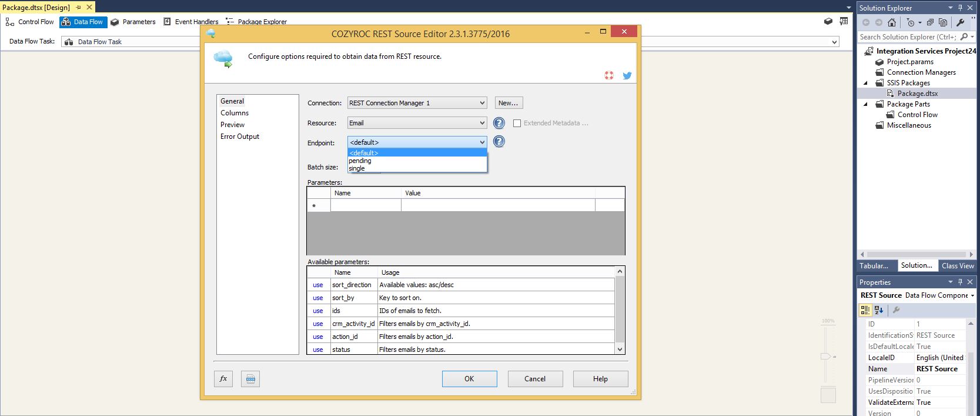This screenshot has height=416, width=980.
Task: Click the designer zoom slider
Action: pos(826,357)
